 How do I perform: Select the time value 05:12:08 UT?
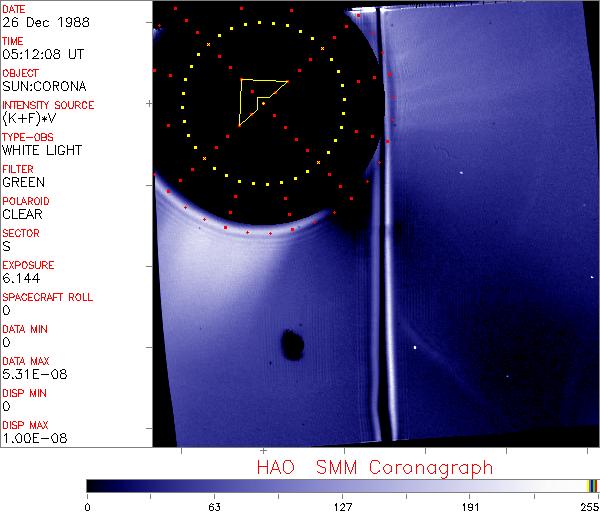(x=42, y=55)
